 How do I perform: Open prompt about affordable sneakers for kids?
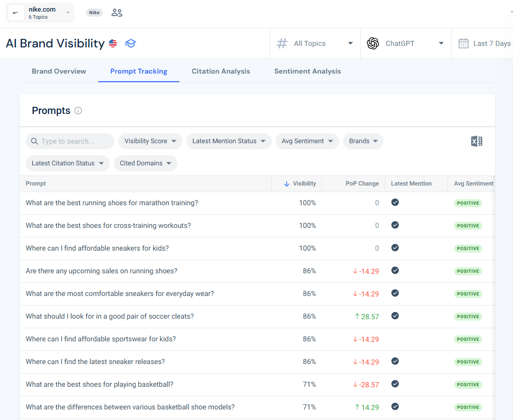tap(97, 248)
